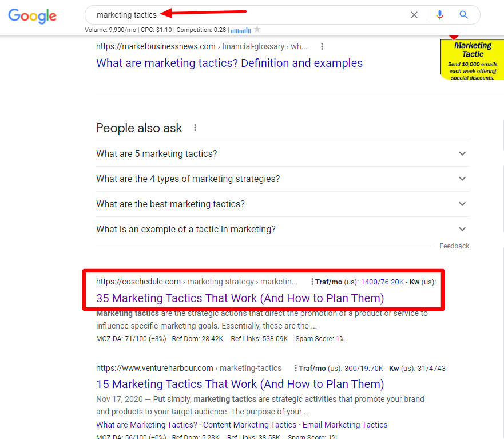Open options for the coschedule.com result
Viewport: 504px width, 439px height.
click(312, 282)
